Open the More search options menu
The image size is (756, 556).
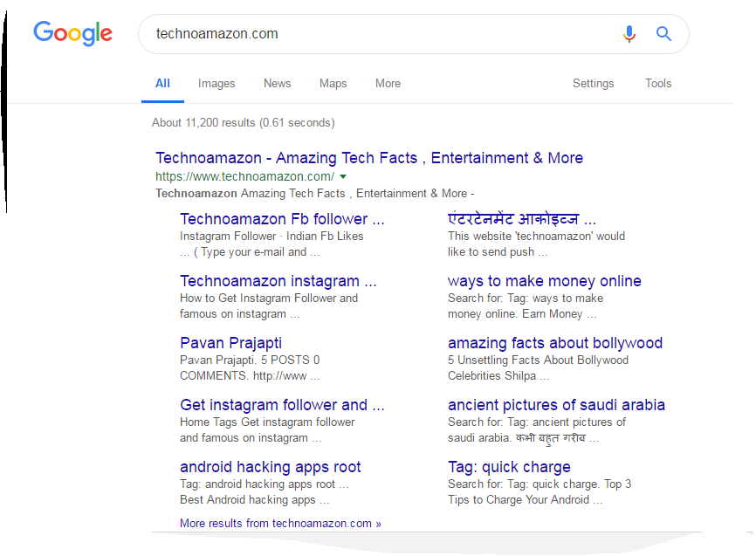pos(388,84)
